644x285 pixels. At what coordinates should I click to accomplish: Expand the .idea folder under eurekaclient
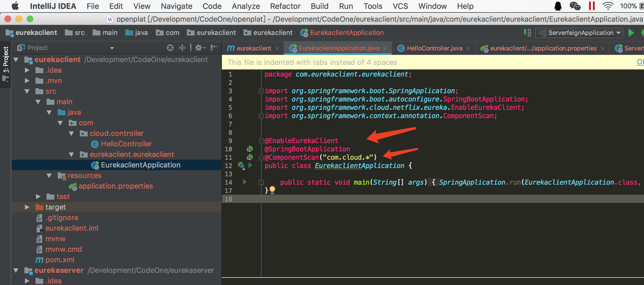click(27, 70)
